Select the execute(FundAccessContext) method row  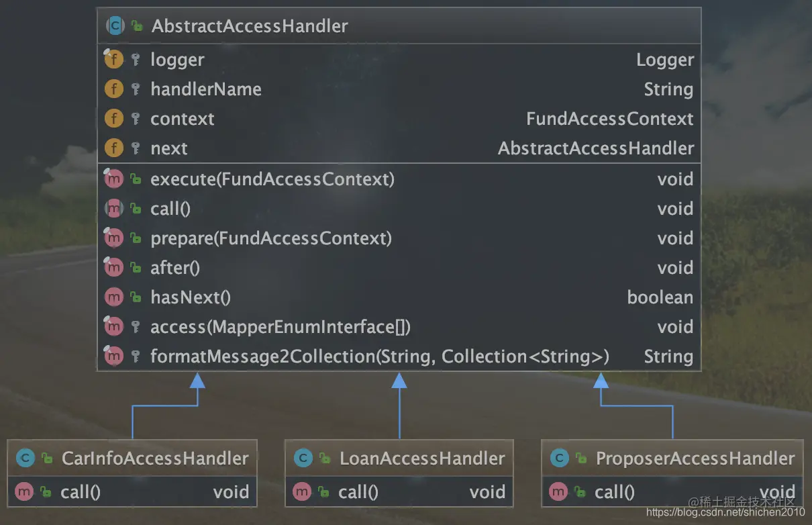399,179
